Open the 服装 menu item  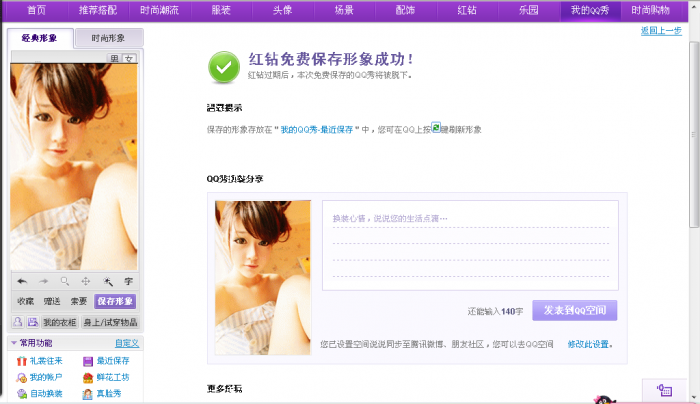pos(221,10)
